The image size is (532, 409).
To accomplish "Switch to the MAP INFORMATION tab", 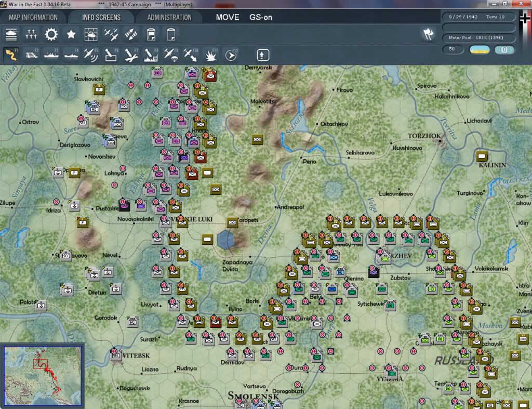I will point(33,17).
